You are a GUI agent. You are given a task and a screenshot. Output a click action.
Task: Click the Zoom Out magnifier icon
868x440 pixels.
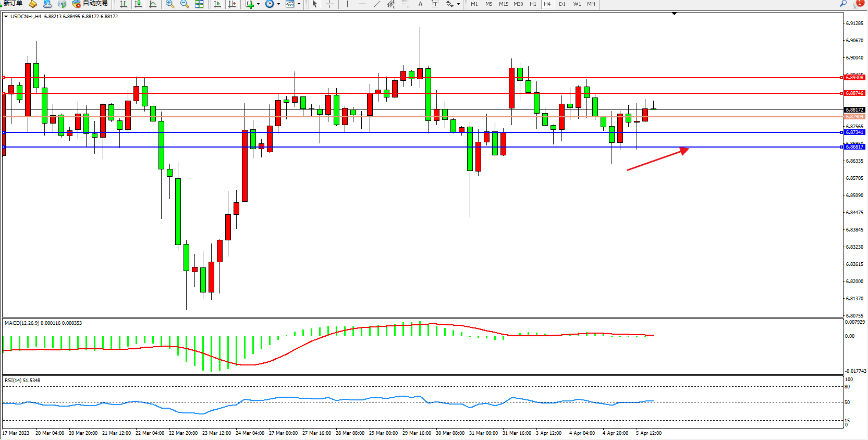[x=185, y=4]
